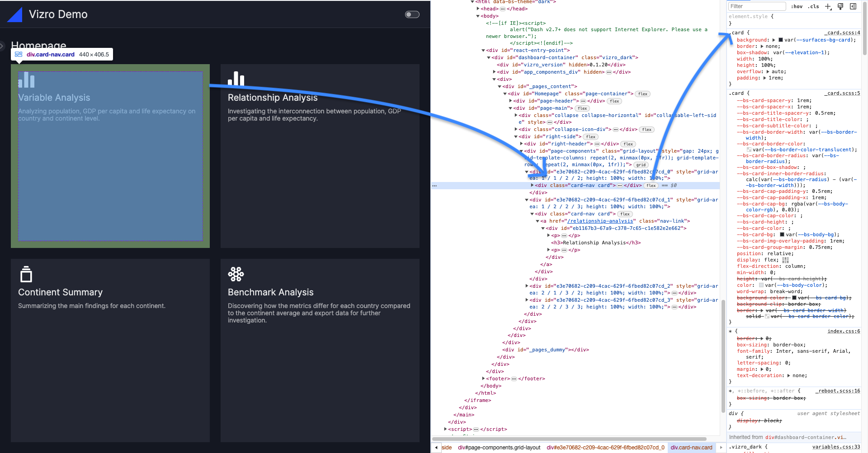Click the --surfaces-bg-card background color swatch

(x=781, y=40)
